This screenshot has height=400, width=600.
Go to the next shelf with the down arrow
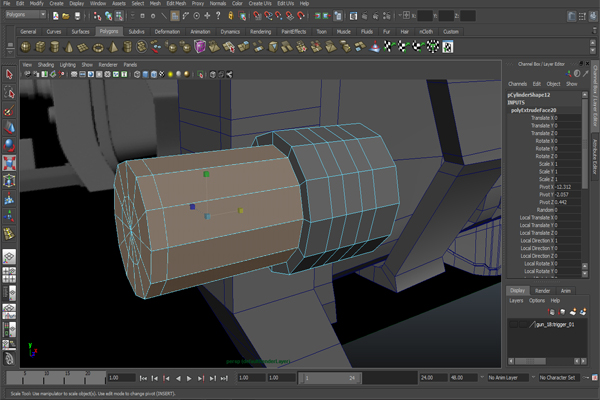point(593,51)
